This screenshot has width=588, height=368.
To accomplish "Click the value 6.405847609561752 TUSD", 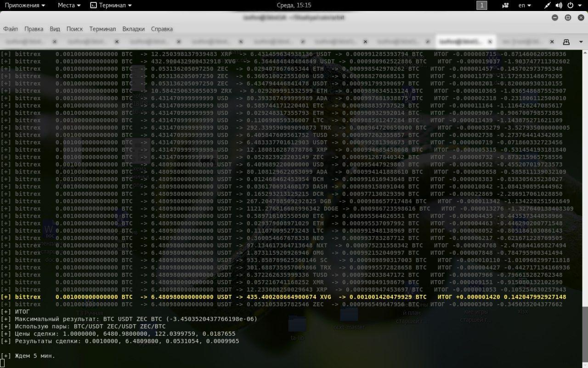I will coord(287,135).
